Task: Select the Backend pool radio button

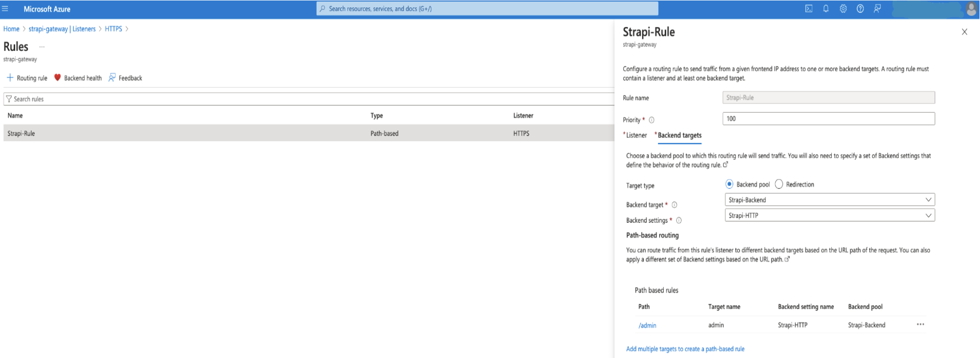Action: pyautogui.click(x=729, y=184)
